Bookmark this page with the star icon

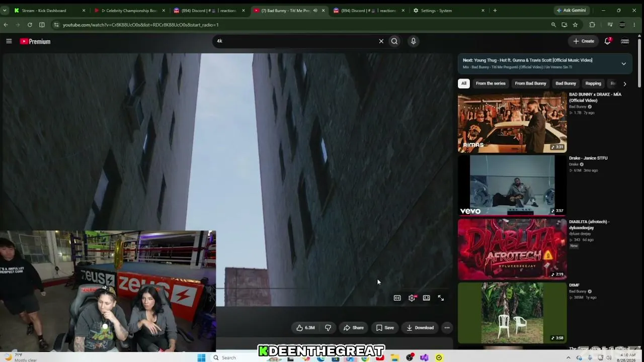(575, 25)
